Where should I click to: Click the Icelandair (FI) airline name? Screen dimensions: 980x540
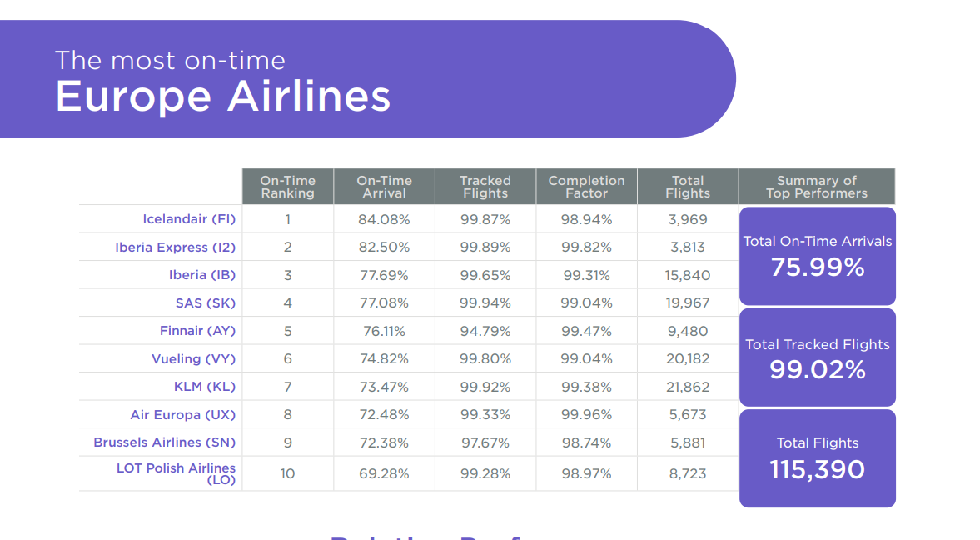189,219
